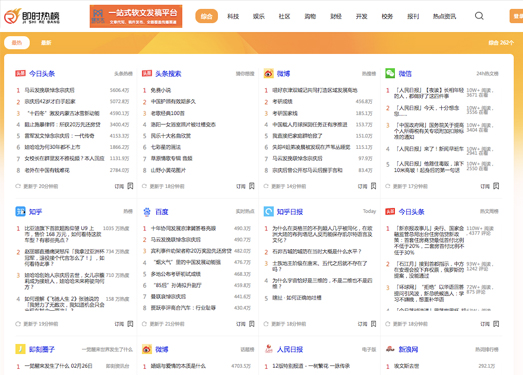The width and height of the screenshot is (523, 375).
Task: Open the 百度 card title link
Action: (162, 212)
